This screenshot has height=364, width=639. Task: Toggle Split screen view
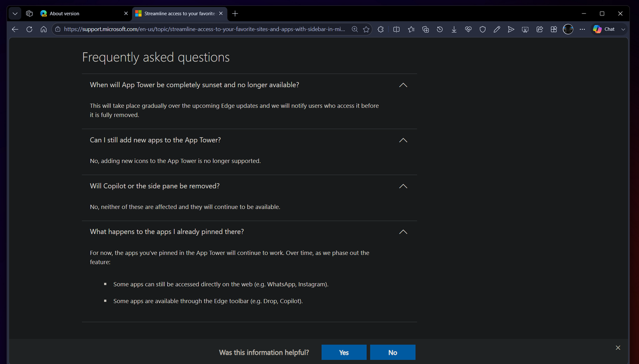click(x=396, y=29)
